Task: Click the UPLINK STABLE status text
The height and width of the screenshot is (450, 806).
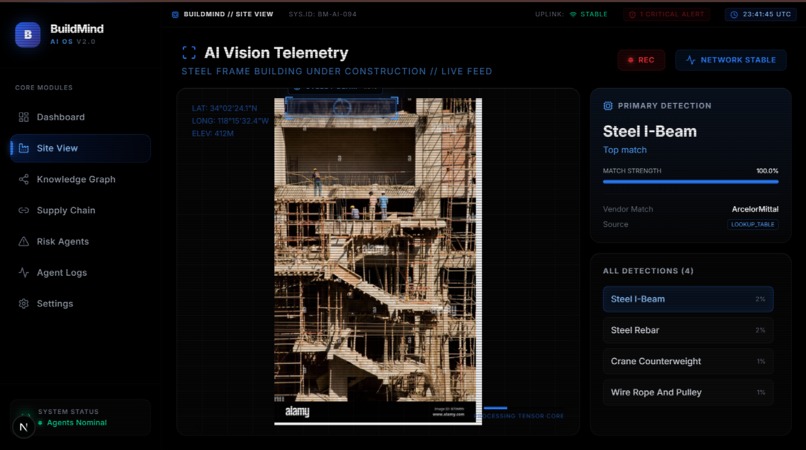Action: [x=571, y=14]
